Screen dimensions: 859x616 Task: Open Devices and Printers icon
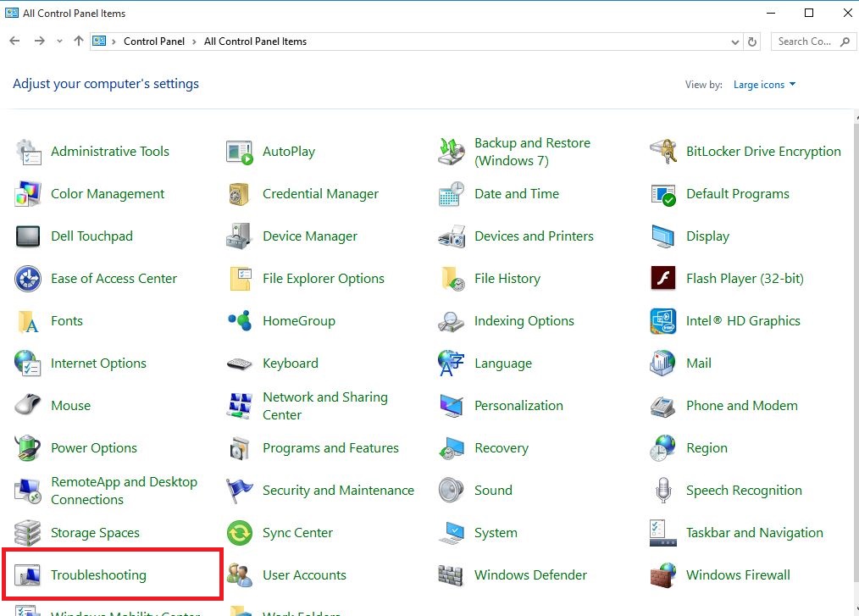click(452, 236)
